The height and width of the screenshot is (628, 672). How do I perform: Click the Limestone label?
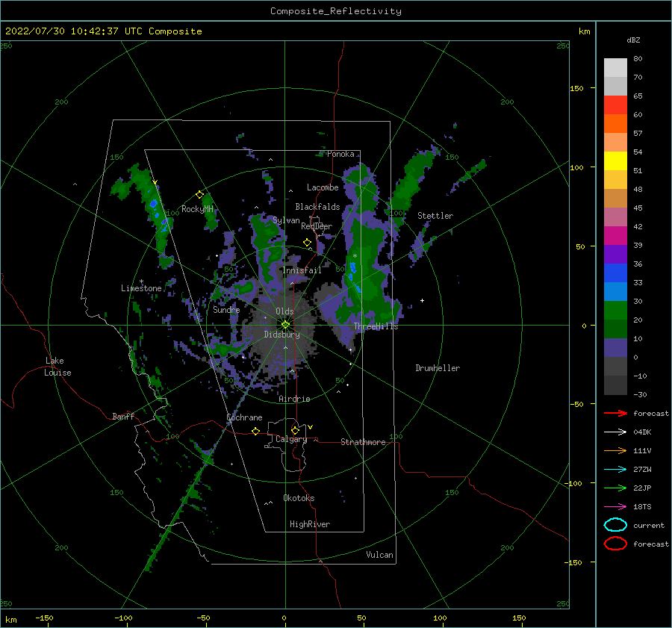pyautogui.click(x=141, y=288)
